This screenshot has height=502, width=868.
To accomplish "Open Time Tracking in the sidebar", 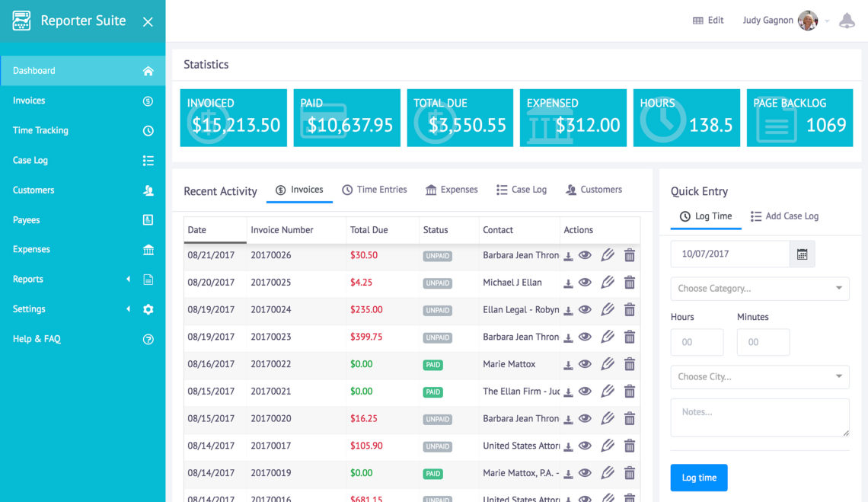I will [82, 131].
